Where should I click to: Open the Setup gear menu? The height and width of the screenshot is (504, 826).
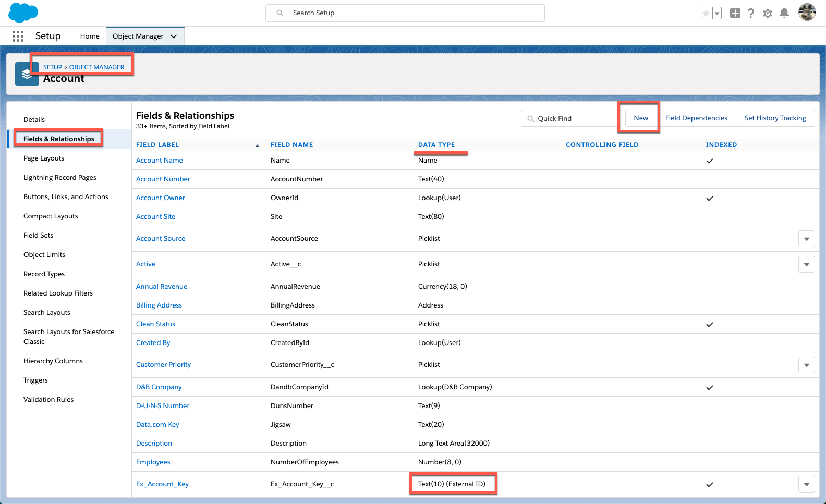[x=767, y=13]
